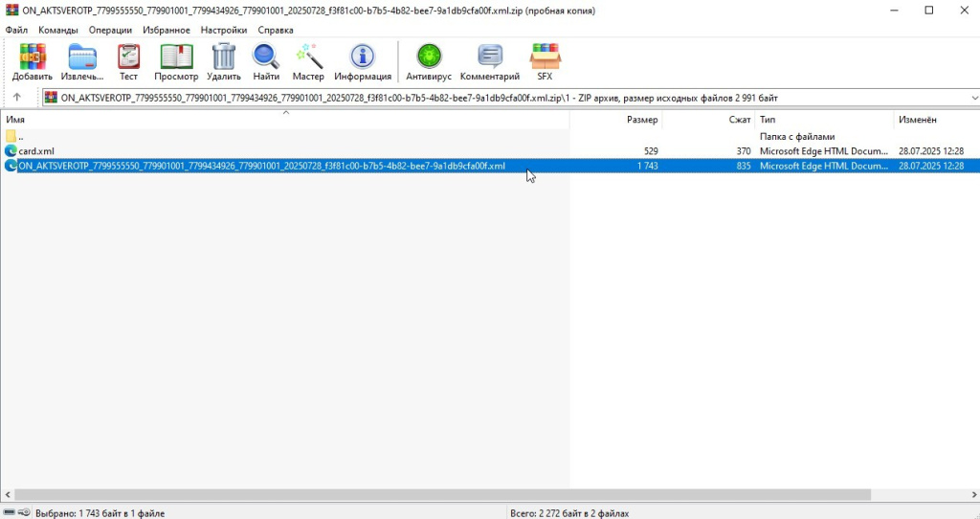Screen dimensions: 980x519
Task: Go up one folder with arrow button
Action: (17, 98)
